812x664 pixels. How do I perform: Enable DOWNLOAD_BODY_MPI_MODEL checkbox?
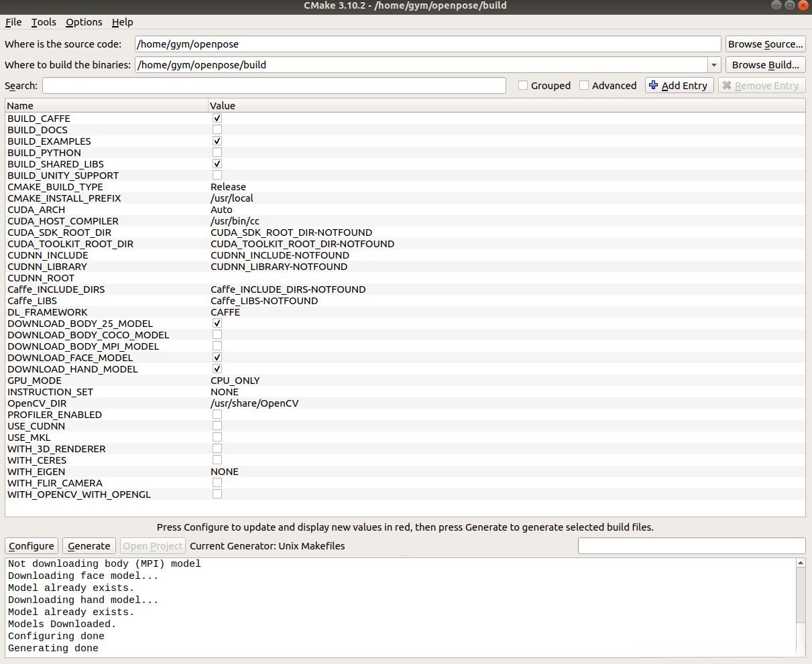(x=217, y=346)
